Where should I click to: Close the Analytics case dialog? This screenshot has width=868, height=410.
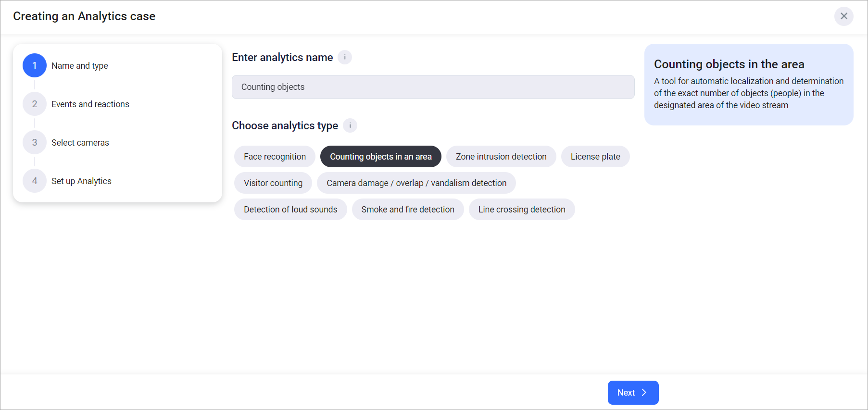point(843,16)
